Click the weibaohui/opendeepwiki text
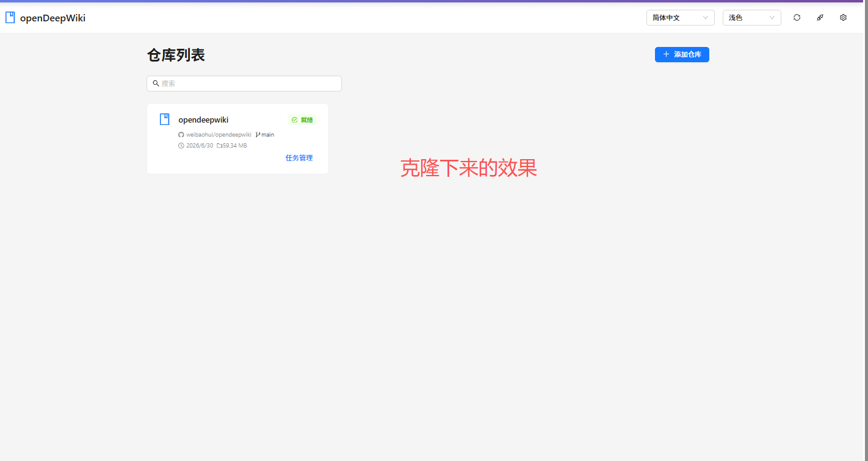Viewport: 868px width, 461px height. 219,135
